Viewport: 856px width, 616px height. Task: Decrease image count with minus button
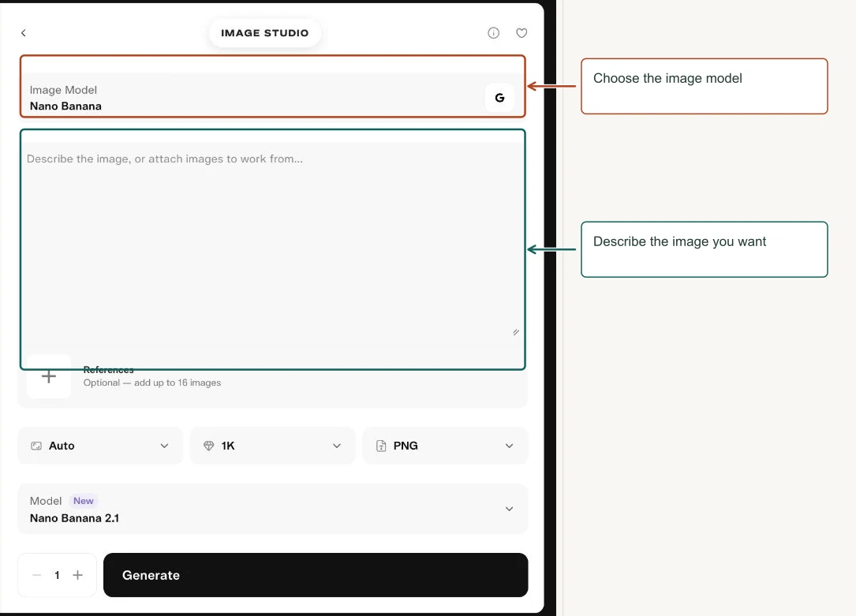36,575
